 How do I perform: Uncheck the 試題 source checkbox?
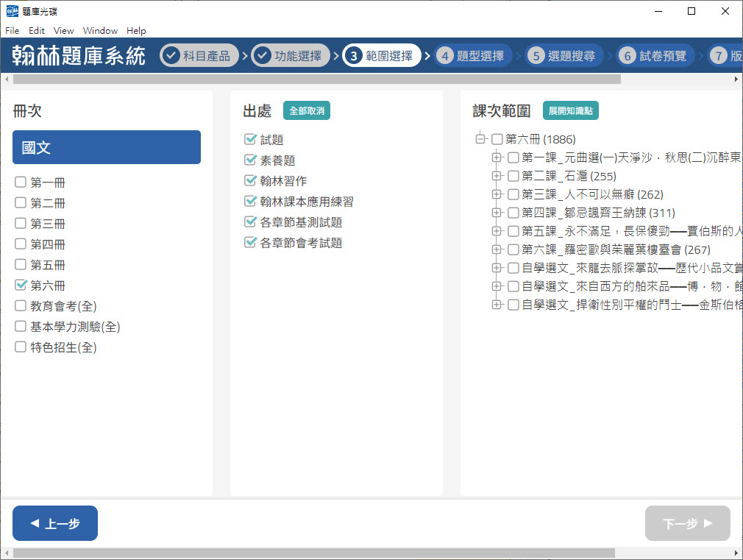[x=250, y=139]
